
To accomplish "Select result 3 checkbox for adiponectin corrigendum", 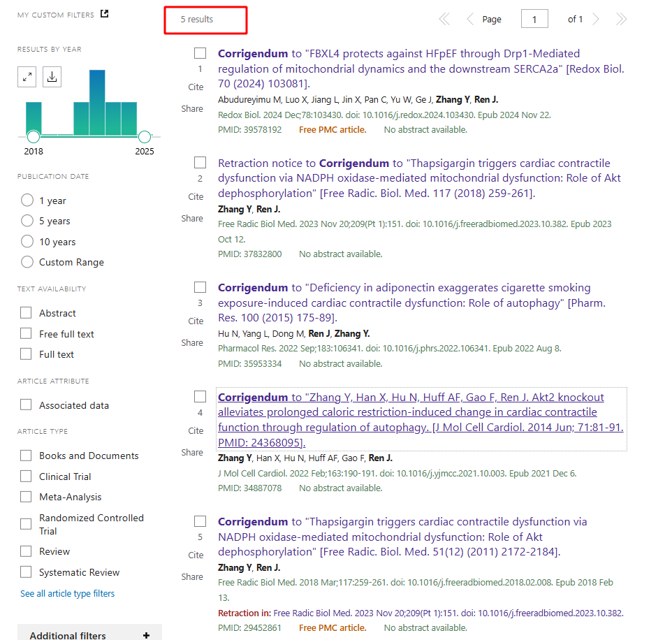I will pyautogui.click(x=200, y=287).
